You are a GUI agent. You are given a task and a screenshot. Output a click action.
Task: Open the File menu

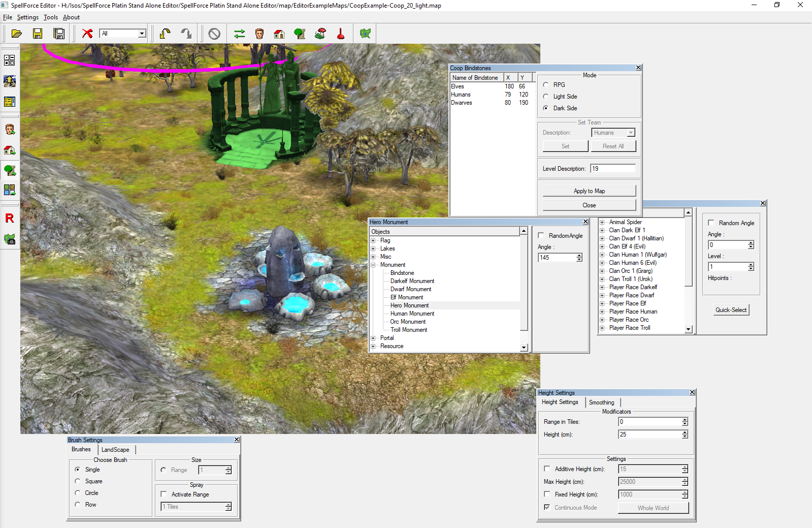8,17
